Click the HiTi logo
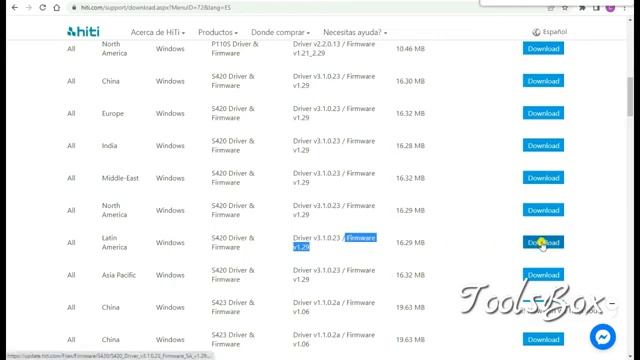Screen dimensions: 640x360 83,32
